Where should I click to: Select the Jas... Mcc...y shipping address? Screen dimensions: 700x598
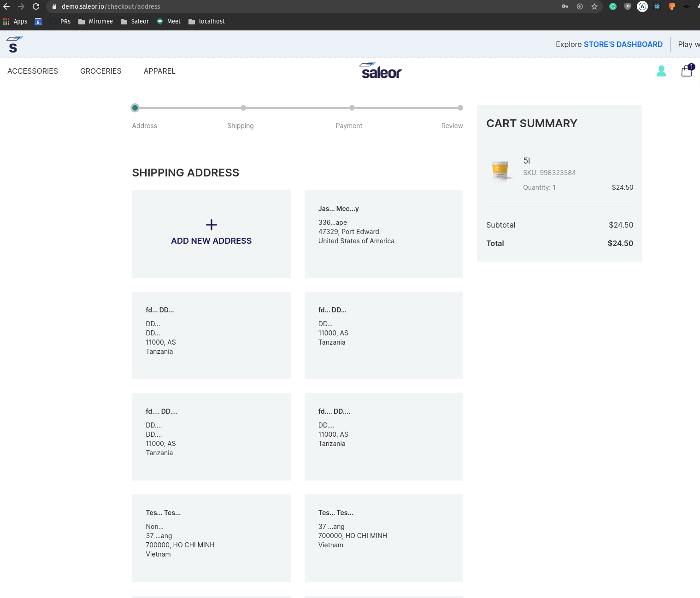[x=383, y=234]
